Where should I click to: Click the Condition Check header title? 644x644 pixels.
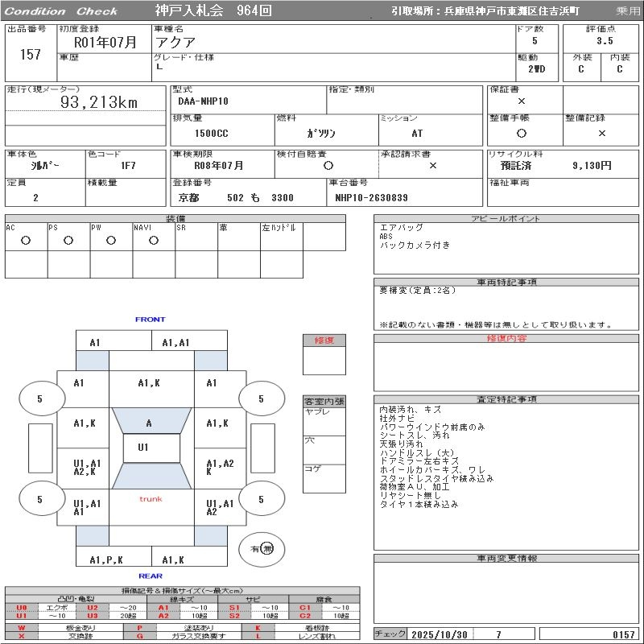point(61,11)
